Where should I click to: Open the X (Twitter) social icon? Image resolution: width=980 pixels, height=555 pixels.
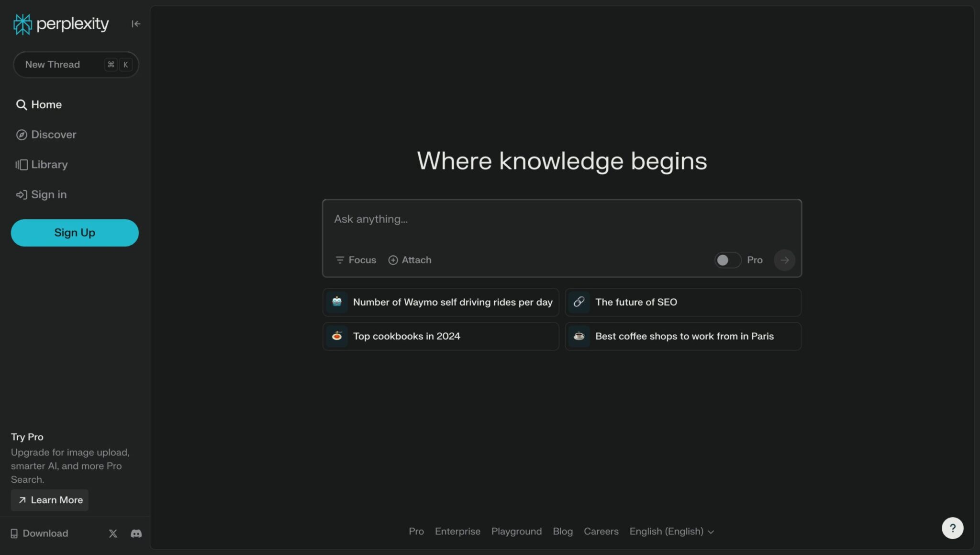[113, 533]
